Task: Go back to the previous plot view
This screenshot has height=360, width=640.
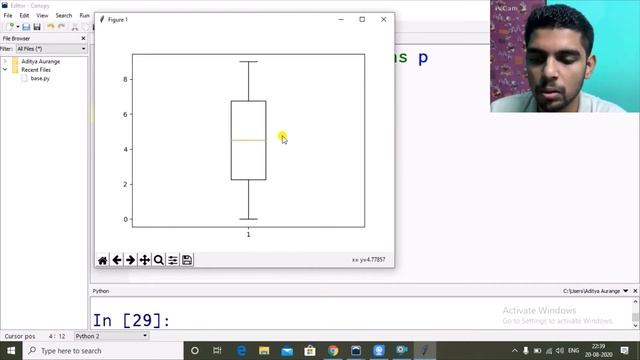Action: (x=117, y=260)
